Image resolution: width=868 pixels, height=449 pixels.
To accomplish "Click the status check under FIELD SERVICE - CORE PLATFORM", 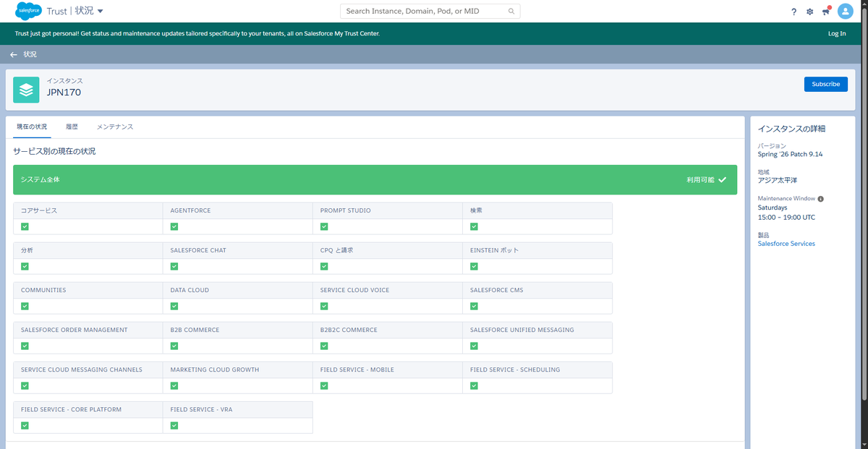I will pyautogui.click(x=25, y=425).
